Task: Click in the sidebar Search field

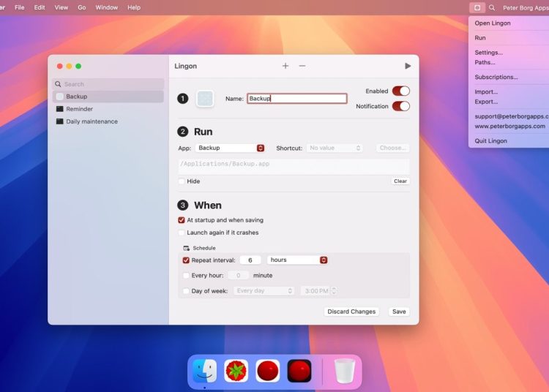Action: pyautogui.click(x=110, y=84)
